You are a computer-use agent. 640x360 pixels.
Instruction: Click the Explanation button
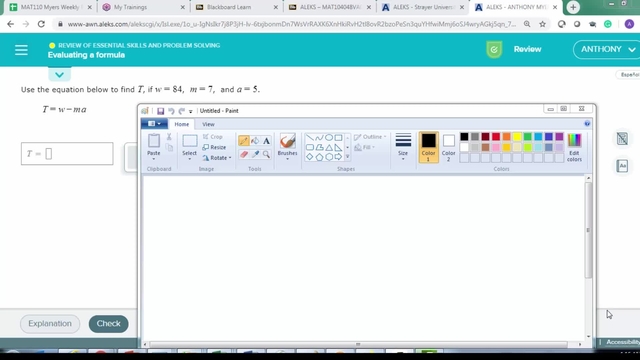[x=50, y=324]
